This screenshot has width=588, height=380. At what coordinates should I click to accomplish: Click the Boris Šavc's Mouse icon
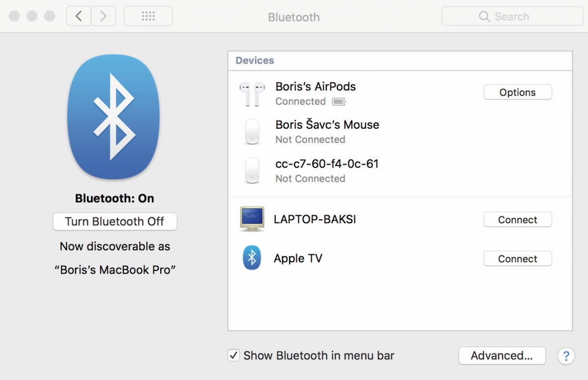click(x=252, y=132)
